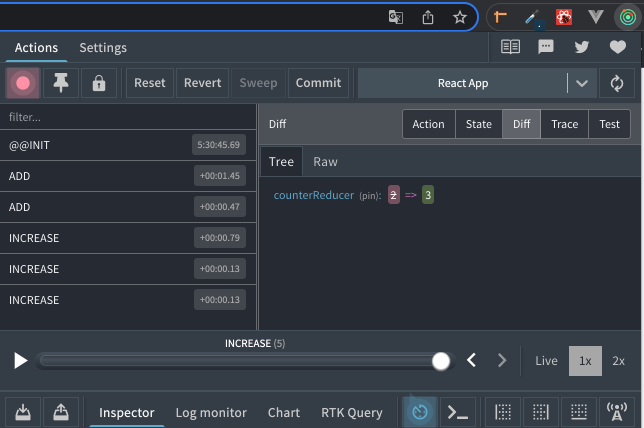Click the Redux DevTools green circle extension icon
This screenshot has width=644, height=428.
[x=628, y=17]
